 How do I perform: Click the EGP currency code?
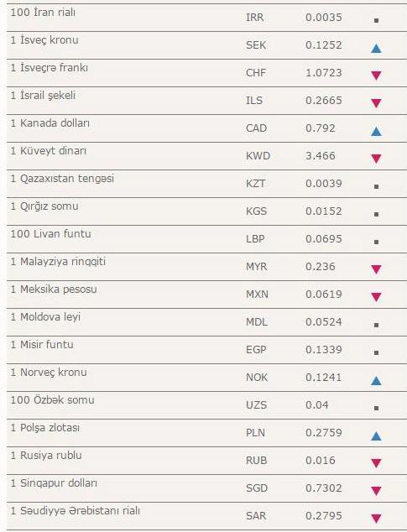click(256, 349)
